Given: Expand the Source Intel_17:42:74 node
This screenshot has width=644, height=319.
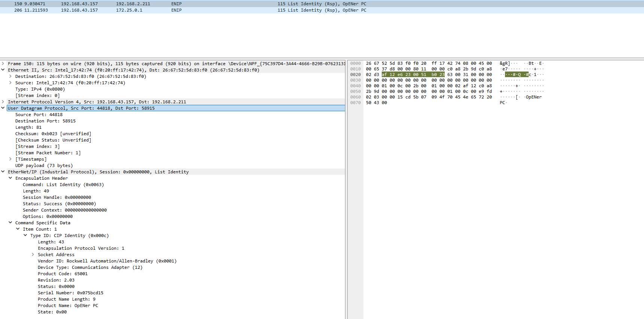Looking at the screenshot, I should coord(10,83).
